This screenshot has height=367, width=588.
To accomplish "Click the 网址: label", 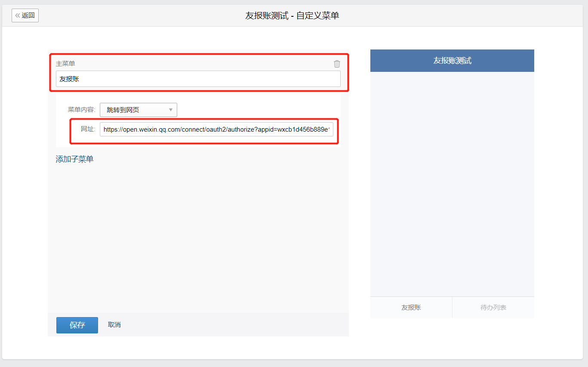I will [x=88, y=129].
